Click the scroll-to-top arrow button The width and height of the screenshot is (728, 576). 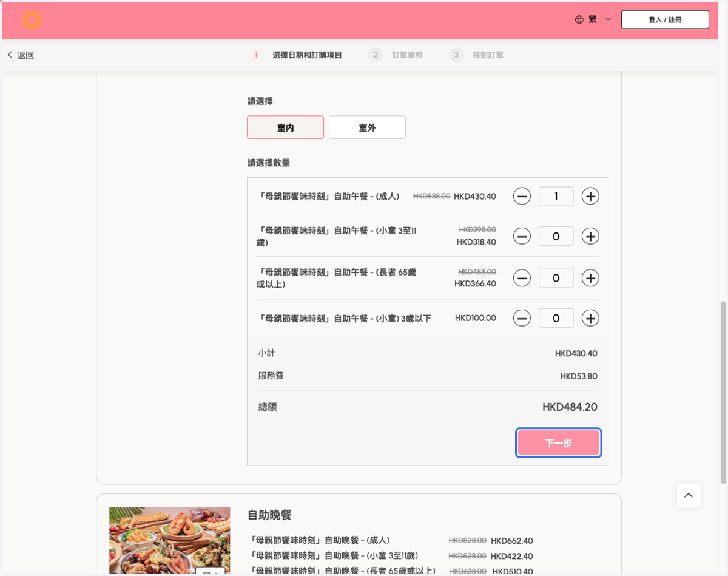pyautogui.click(x=689, y=495)
